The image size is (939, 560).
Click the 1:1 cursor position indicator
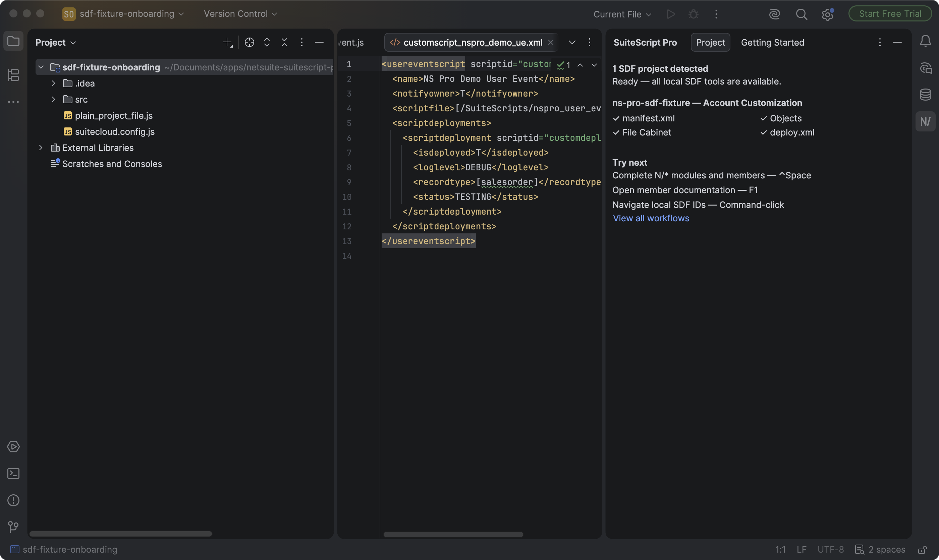coord(780,550)
